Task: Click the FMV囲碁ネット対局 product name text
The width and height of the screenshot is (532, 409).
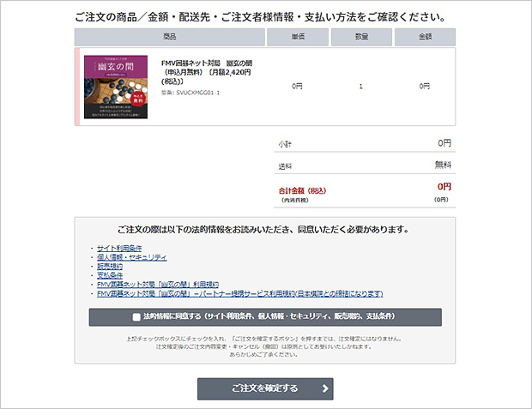Action: (207, 72)
